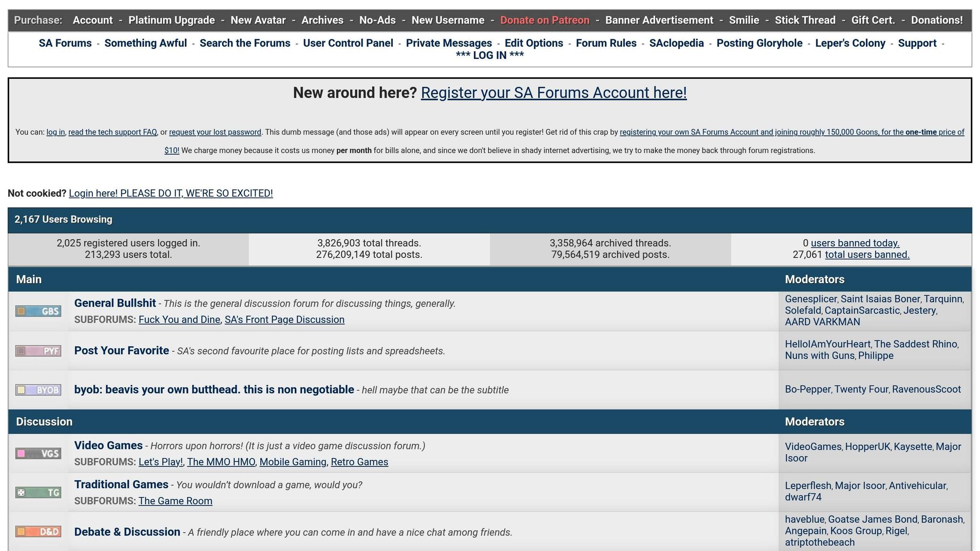Open Search the Forums
Screen dimensions: 980x551
pos(245,43)
